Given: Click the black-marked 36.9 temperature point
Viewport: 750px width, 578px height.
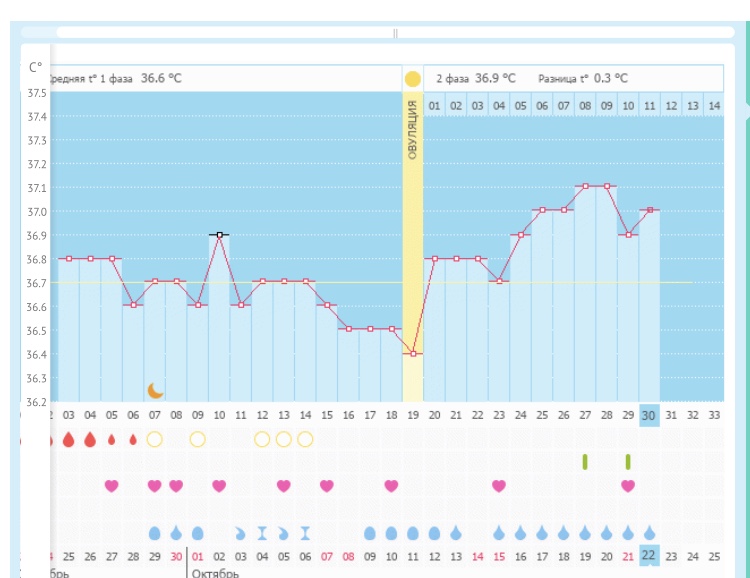Looking at the screenshot, I should 219,234.
